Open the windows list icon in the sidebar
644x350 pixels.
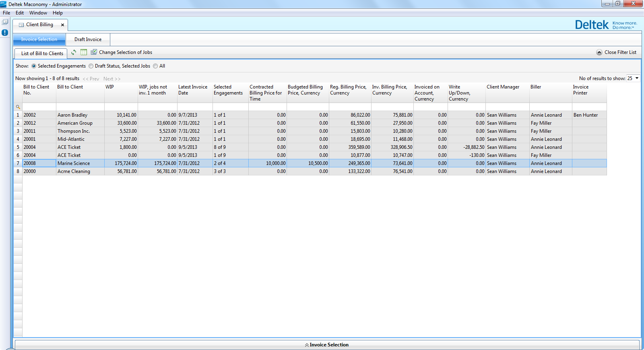click(x=5, y=22)
